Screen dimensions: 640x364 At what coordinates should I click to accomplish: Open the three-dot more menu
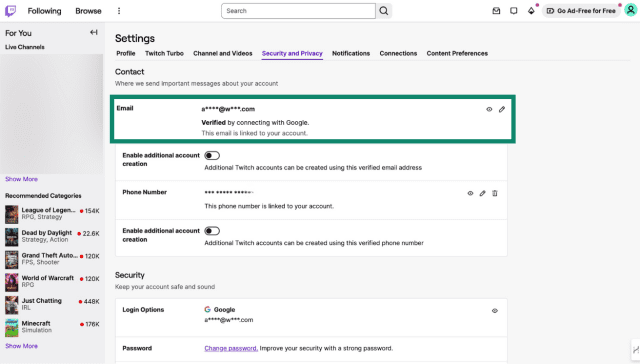[x=119, y=11]
